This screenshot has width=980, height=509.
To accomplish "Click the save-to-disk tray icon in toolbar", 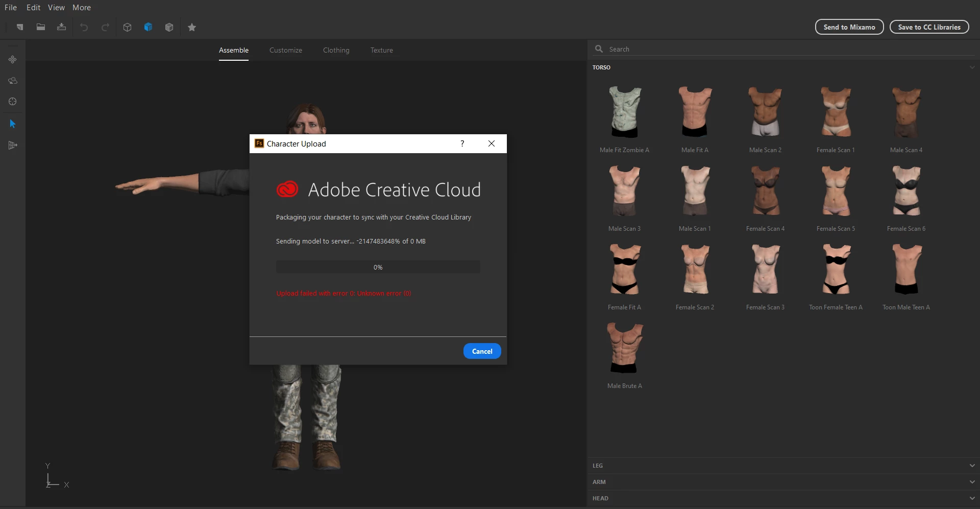I will (62, 27).
